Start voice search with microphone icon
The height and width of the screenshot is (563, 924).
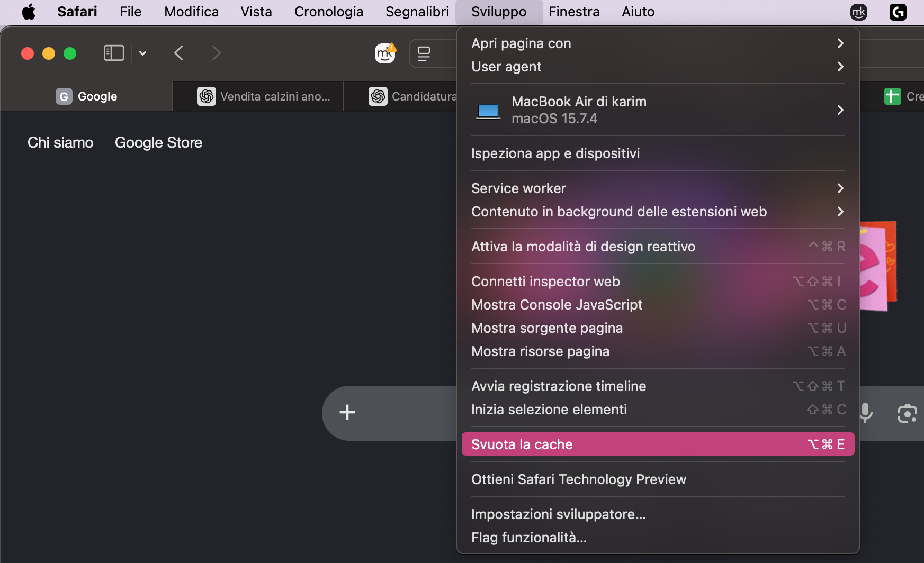pos(866,413)
